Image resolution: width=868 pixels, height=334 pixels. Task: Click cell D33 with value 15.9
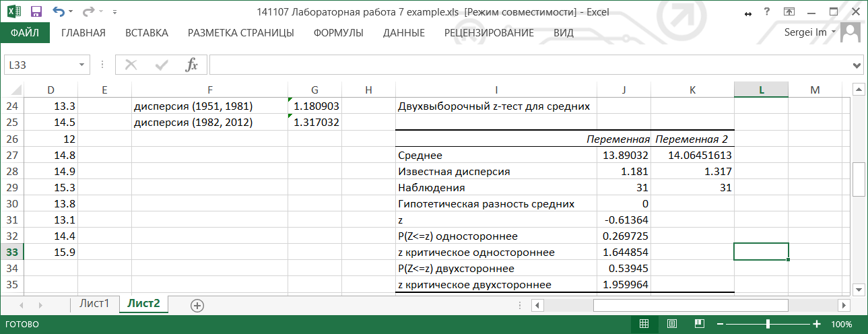coord(51,253)
